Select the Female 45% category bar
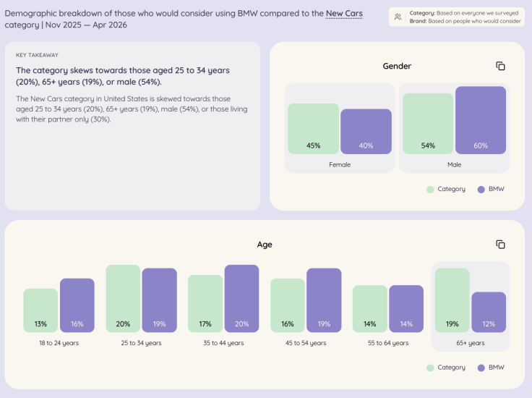 click(x=313, y=129)
